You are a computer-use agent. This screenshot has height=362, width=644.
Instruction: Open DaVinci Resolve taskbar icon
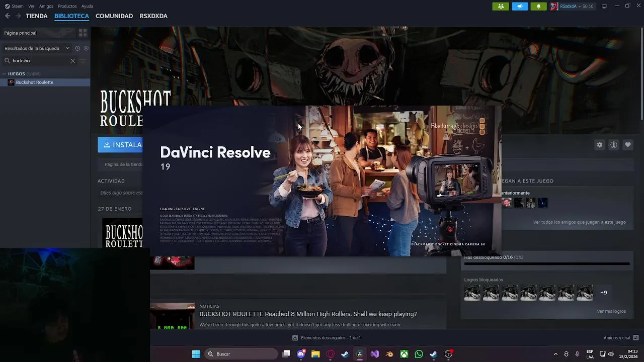tap(360, 354)
